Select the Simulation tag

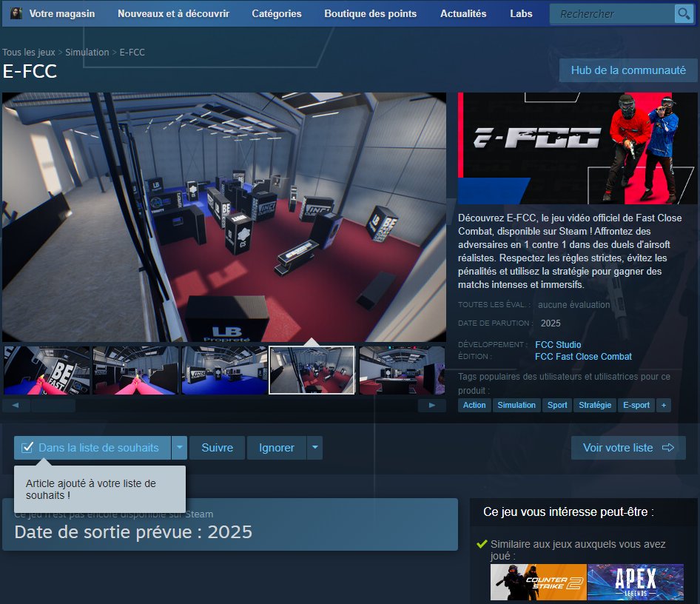[516, 406]
